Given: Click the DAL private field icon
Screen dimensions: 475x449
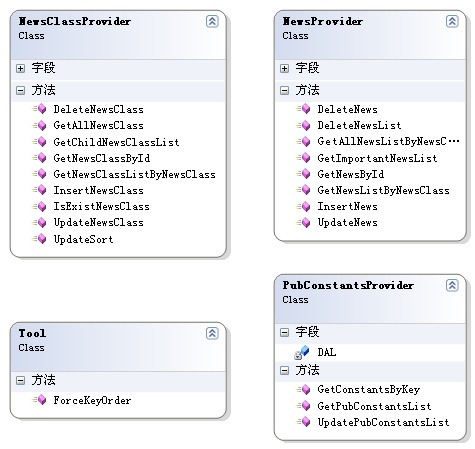Looking at the screenshot, I should pyautogui.click(x=302, y=353).
